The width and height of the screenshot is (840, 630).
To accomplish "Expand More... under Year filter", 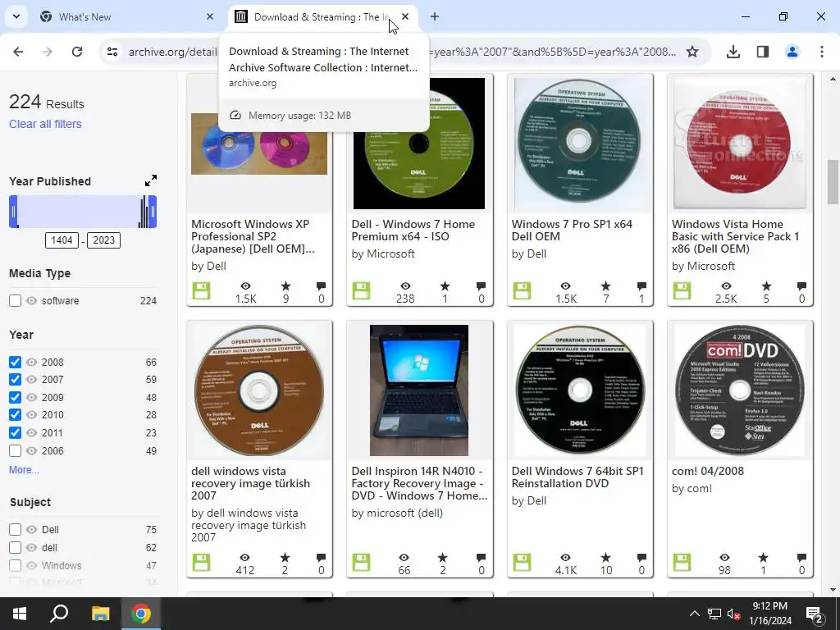I will 24,470.
